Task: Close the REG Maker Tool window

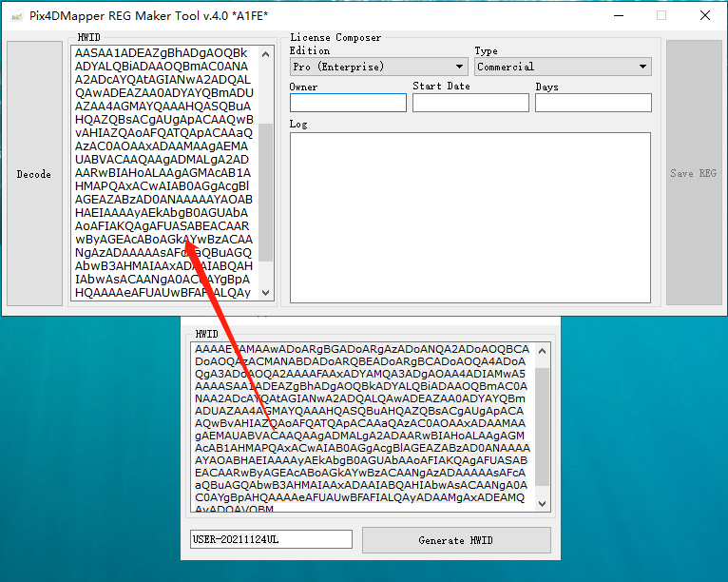Action: pyautogui.click(x=705, y=16)
